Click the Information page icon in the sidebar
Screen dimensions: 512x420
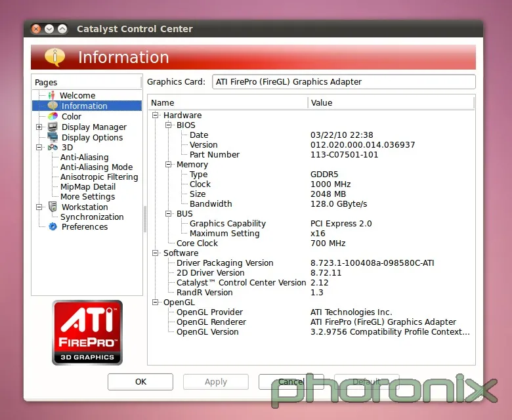point(53,106)
